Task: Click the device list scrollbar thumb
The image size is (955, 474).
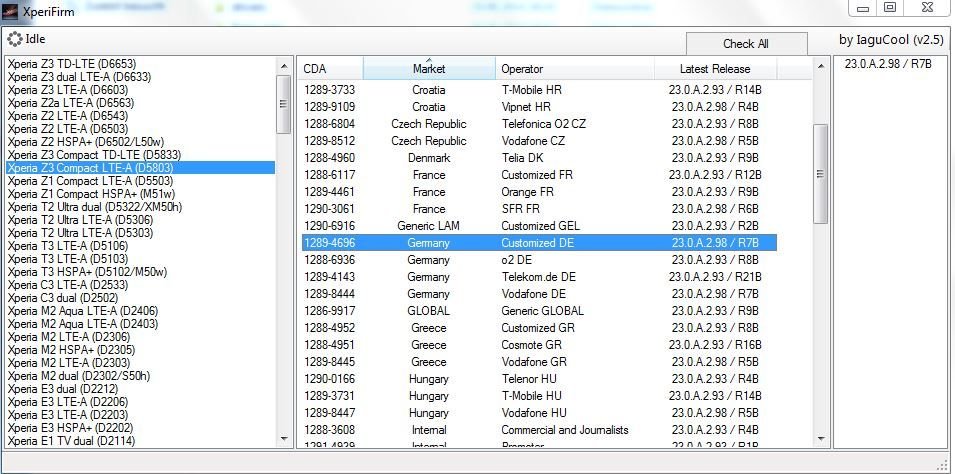Action: point(284,104)
